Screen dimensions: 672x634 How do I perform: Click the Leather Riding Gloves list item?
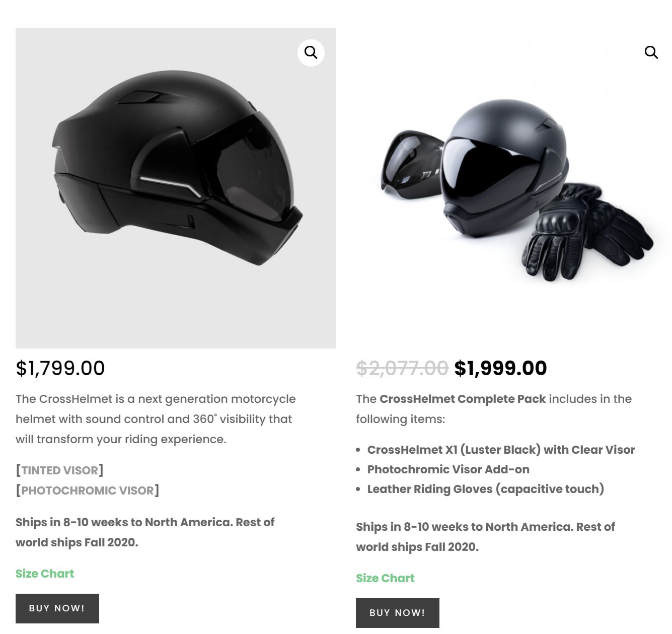coord(485,489)
